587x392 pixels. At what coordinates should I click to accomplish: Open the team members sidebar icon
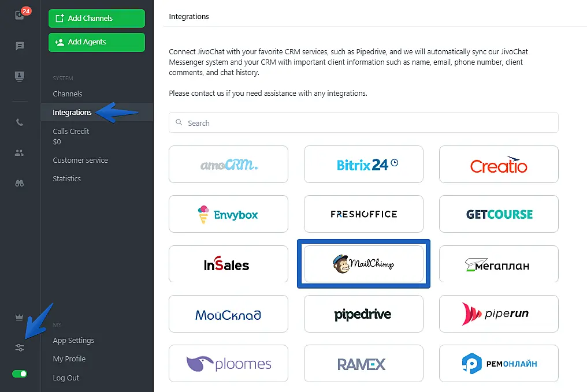click(19, 152)
